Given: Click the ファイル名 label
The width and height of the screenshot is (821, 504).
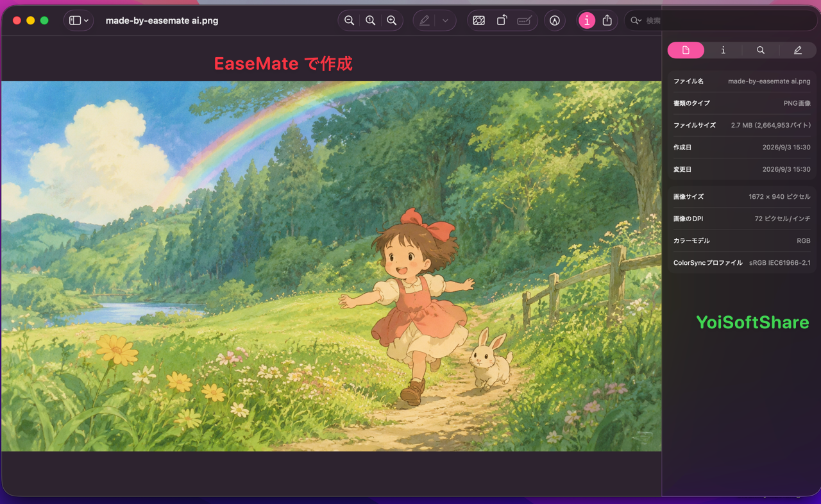Looking at the screenshot, I should tap(688, 81).
